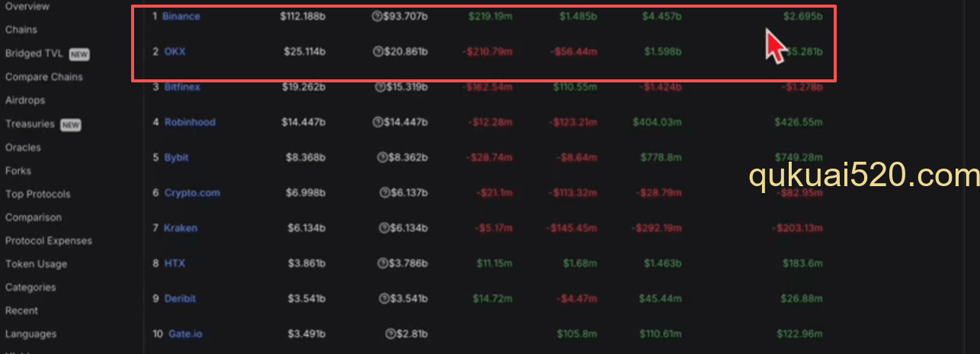The width and height of the screenshot is (980, 354).
Task: Open the Bybit exchange page
Action: tap(176, 158)
